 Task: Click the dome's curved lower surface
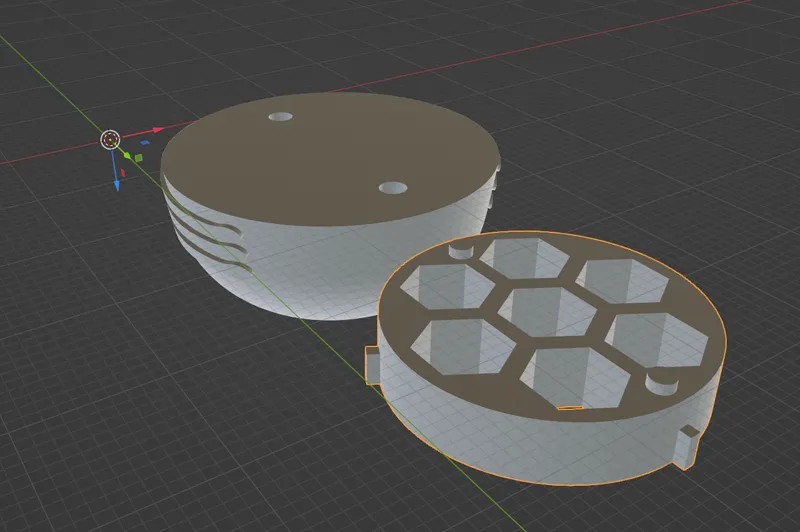coord(310,280)
